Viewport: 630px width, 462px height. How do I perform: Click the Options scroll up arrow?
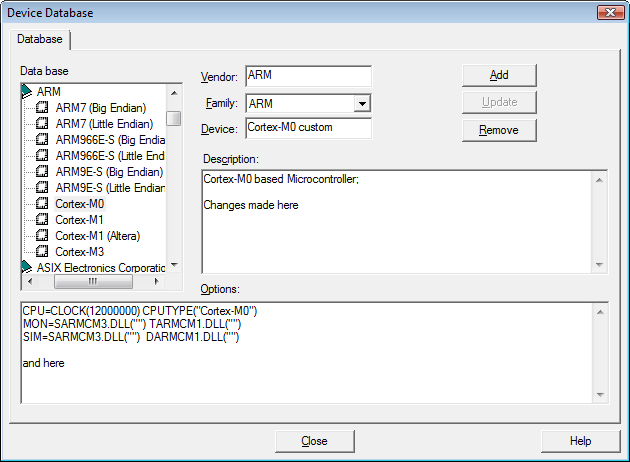[600, 312]
